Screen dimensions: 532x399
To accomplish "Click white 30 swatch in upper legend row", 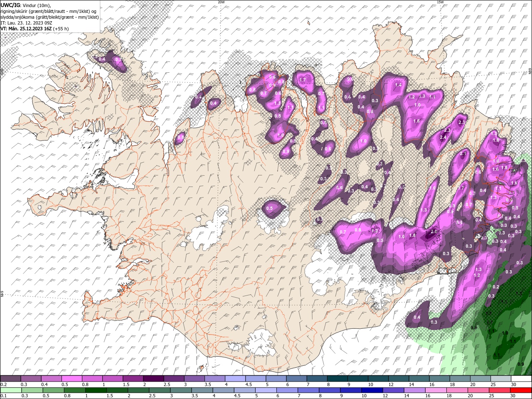I will 520,379.
